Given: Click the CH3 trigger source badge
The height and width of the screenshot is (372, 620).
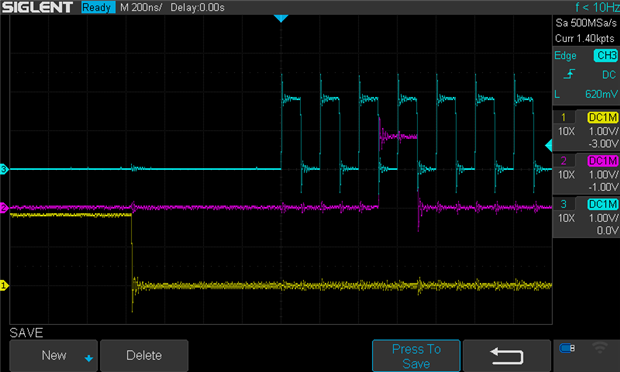Looking at the screenshot, I should click(605, 55).
